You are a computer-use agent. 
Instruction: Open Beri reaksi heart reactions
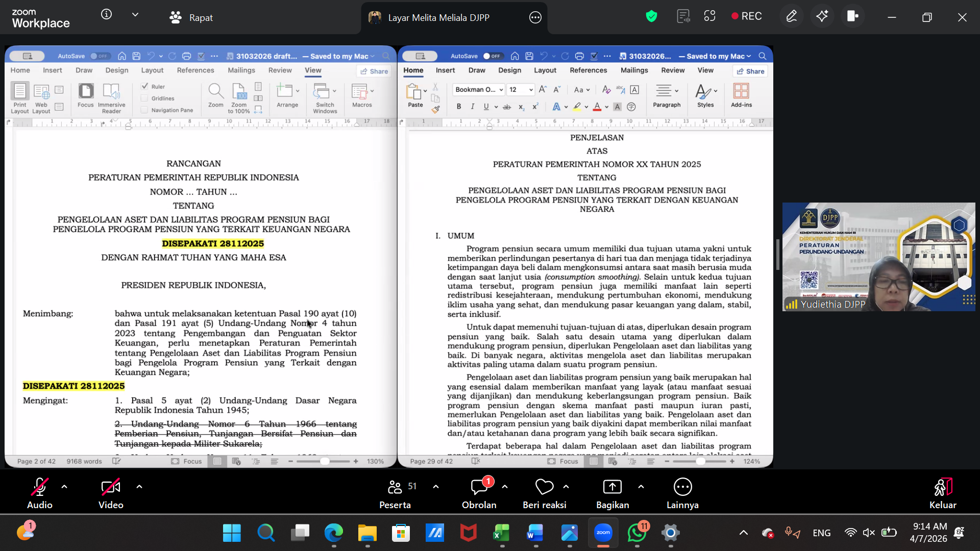point(544,487)
